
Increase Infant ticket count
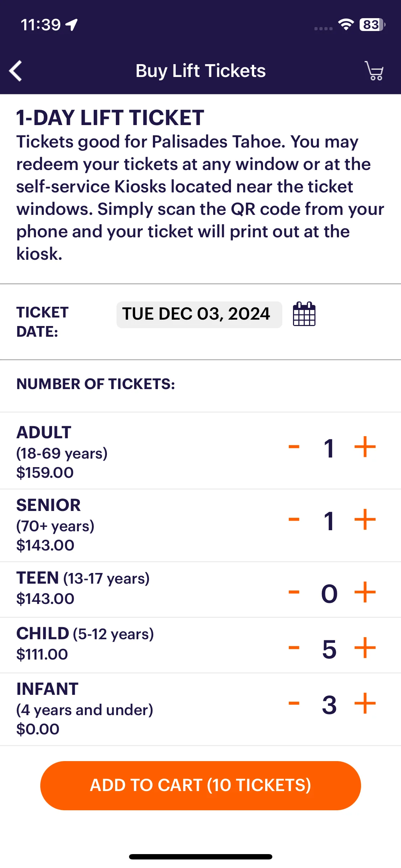pyautogui.click(x=365, y=703)
